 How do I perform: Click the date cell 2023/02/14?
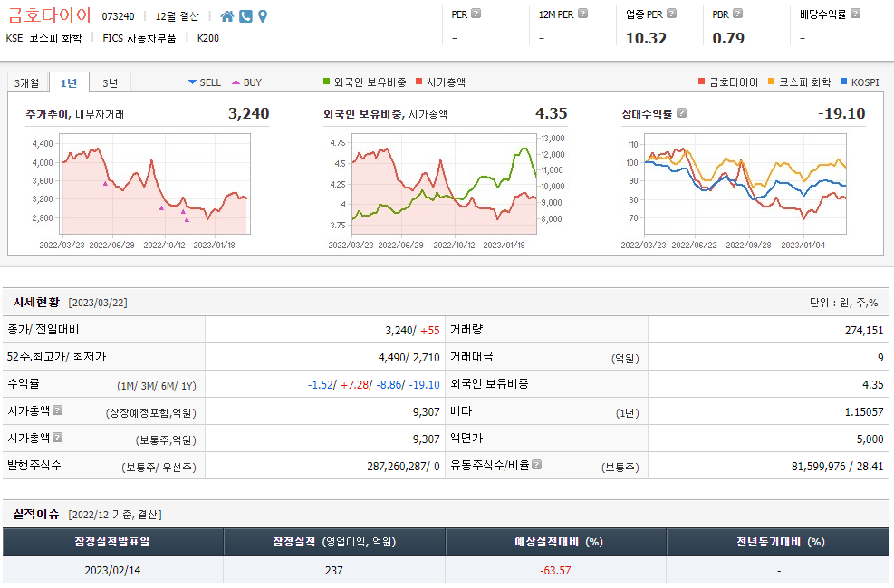tap(112, 570)
